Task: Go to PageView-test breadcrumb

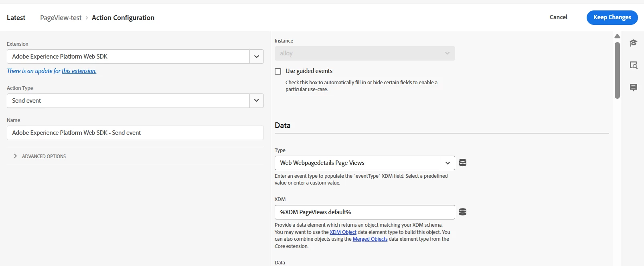Action: pyautogui.click(x=61, y=18)
